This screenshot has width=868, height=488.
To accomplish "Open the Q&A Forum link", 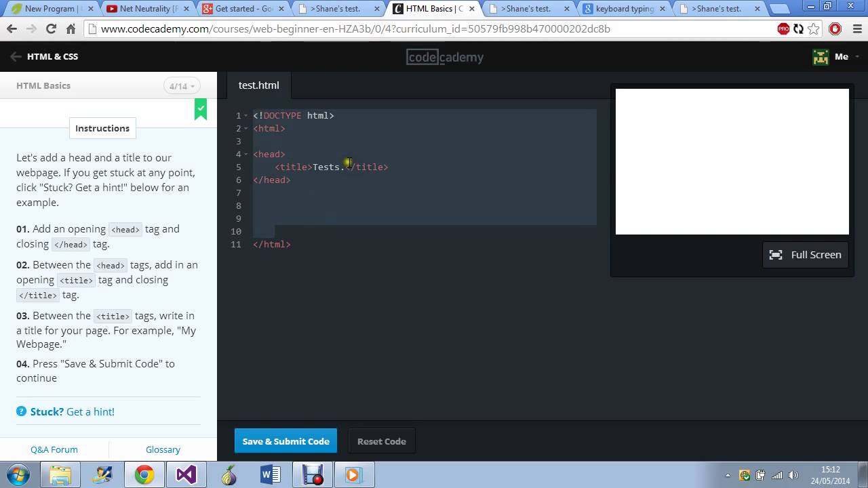I will [x=54, y=449].
